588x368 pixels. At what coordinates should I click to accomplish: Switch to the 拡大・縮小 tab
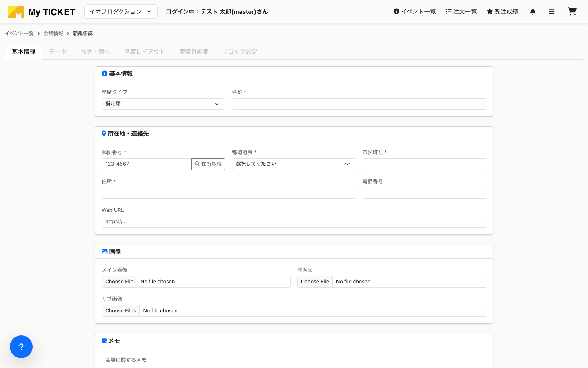click(x=96, y=52)
